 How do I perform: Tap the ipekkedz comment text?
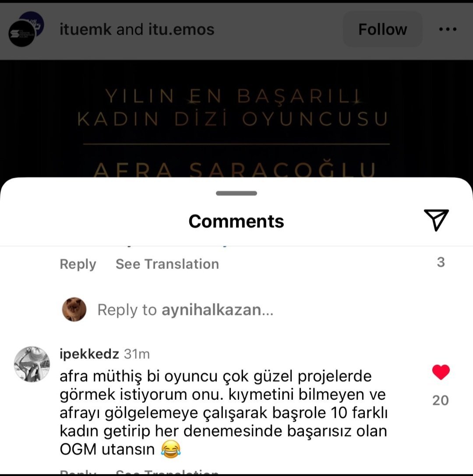click(223, 413)
